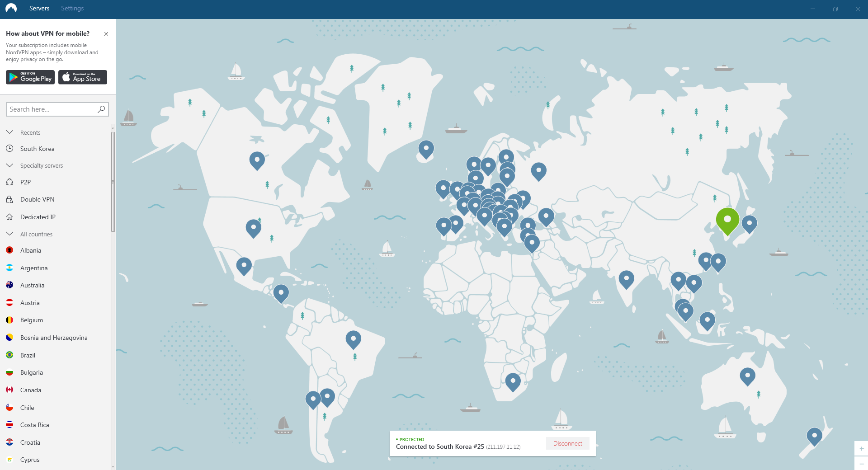Switch to the Settings tab
The height and width of the screenshot is (470, 868).
[x=72, y=8]
